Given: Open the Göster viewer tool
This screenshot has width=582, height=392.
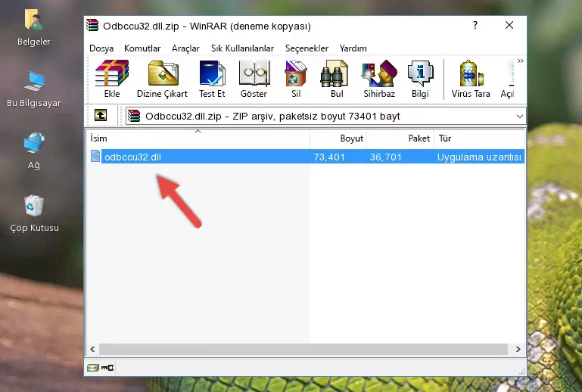Looking at the screenshot, I should [254, 79].
